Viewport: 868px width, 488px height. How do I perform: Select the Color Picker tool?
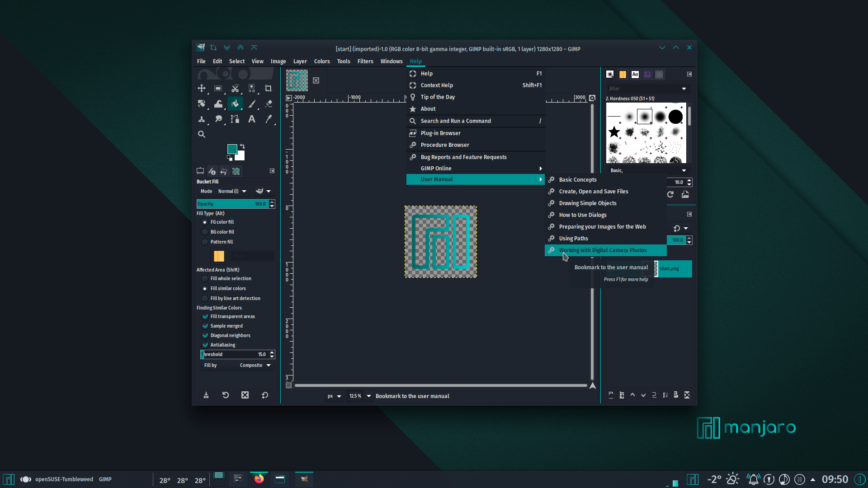269,119
